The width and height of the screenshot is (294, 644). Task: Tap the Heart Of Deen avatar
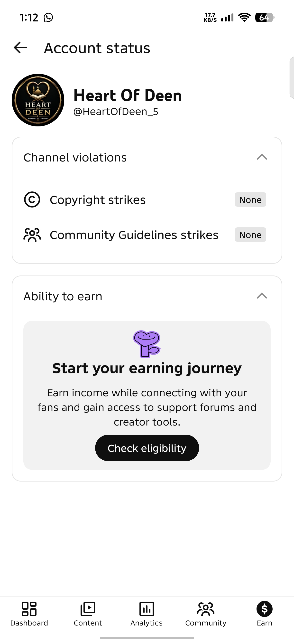click(x=38, y=100)
